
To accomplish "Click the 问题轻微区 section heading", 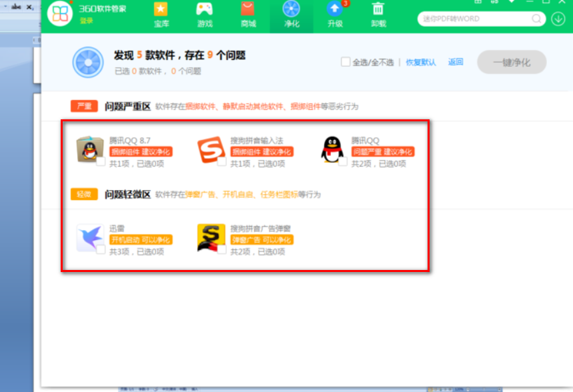I will click(x=127, y=195).
